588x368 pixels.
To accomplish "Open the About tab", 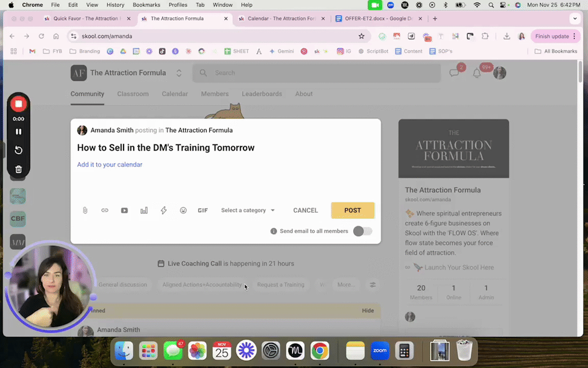I will pyautogui.click(x=304, y=94).
